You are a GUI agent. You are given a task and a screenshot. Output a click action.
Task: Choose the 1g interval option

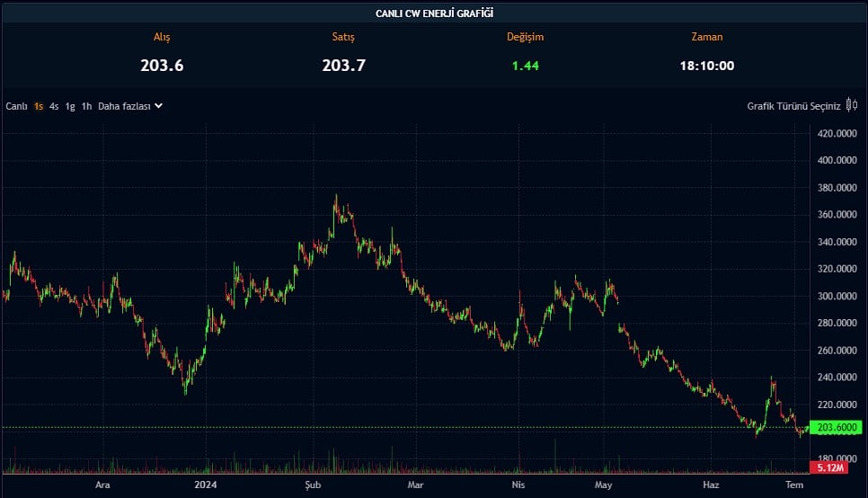pyautogui.click(x=70, y=106)
